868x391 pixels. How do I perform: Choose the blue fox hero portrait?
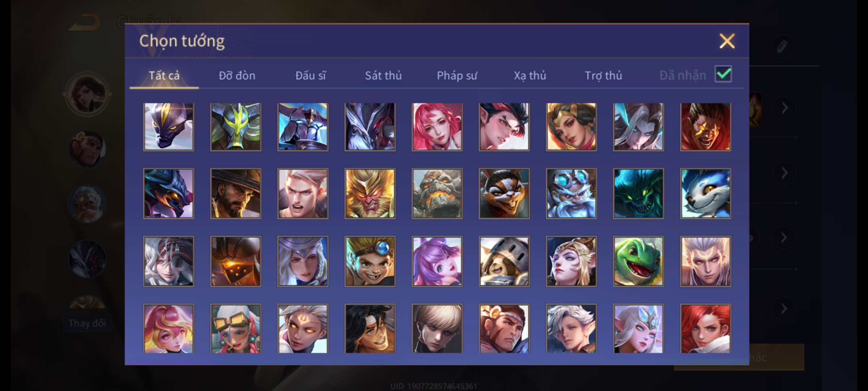pyautogui.click(x=706, y=194)
